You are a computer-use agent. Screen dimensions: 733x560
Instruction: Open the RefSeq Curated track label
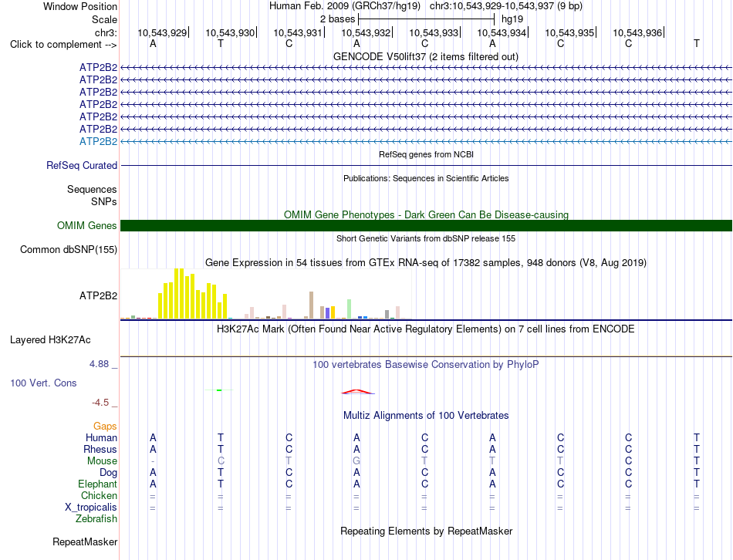[82, 166]
